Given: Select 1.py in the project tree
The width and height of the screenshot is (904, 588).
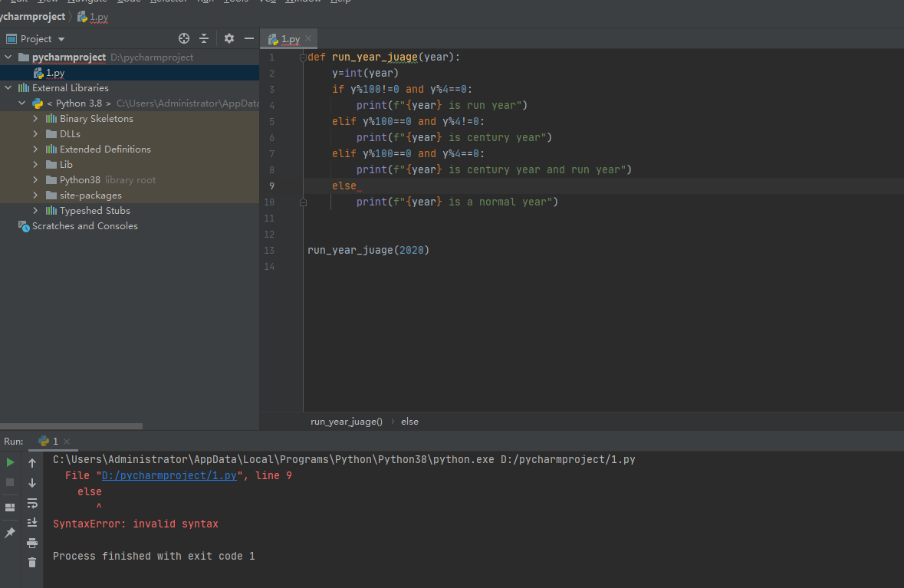Looking at the screenshot, I should (54, 73).
